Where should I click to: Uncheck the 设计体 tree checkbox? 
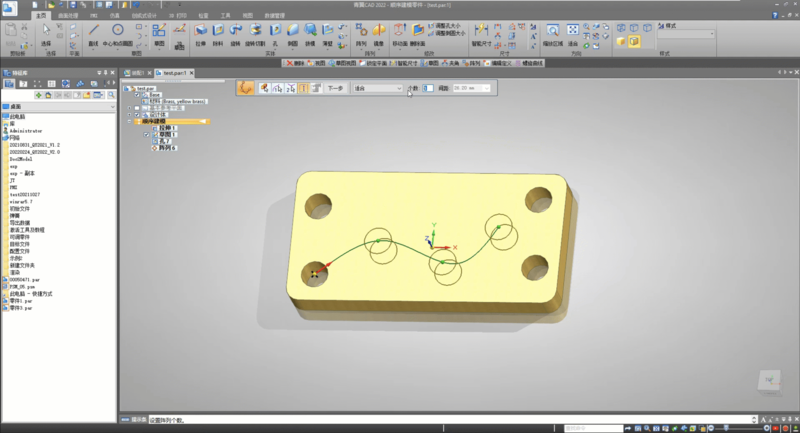point(135,115)
